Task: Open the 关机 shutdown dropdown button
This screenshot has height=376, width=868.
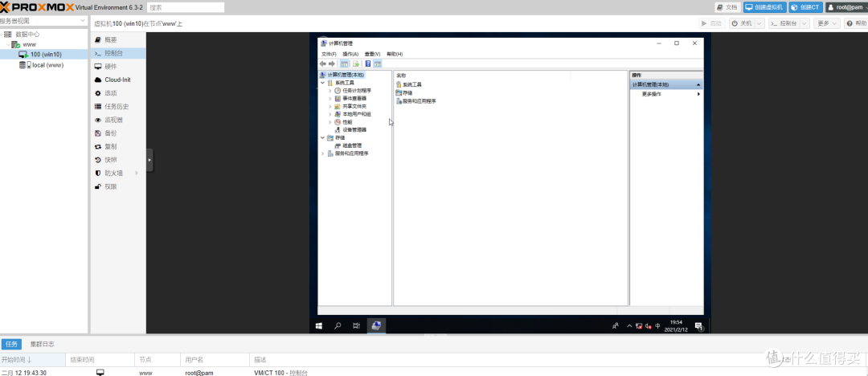Action: click(746, 23)
